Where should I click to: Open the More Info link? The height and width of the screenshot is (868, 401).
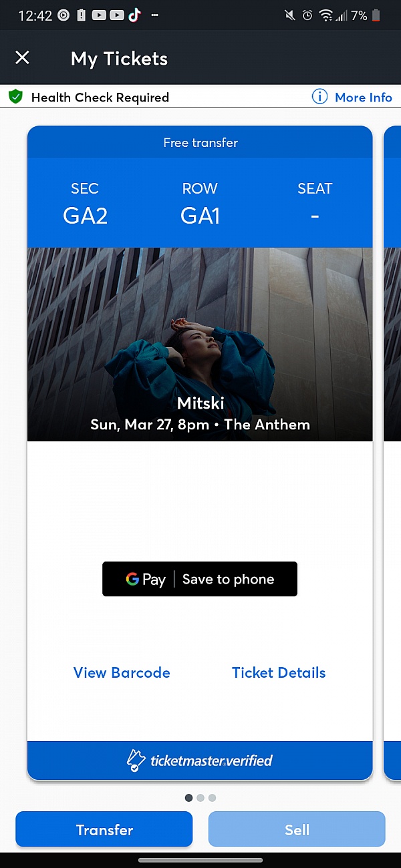363,97
